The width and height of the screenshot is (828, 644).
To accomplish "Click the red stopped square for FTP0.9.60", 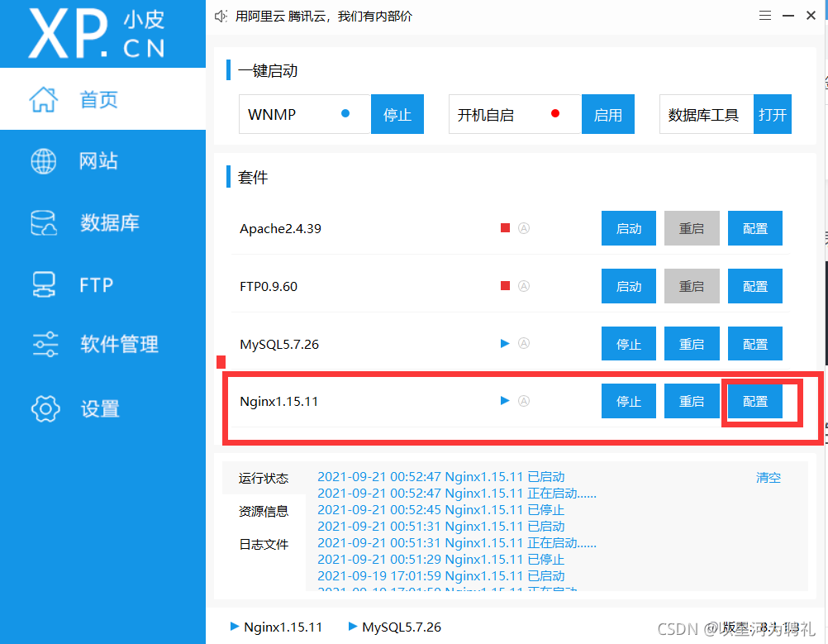I will (x=506, y=286).
